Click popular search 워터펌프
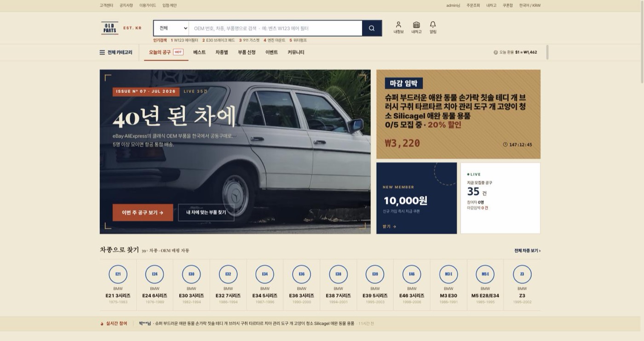 click(298, 40)
